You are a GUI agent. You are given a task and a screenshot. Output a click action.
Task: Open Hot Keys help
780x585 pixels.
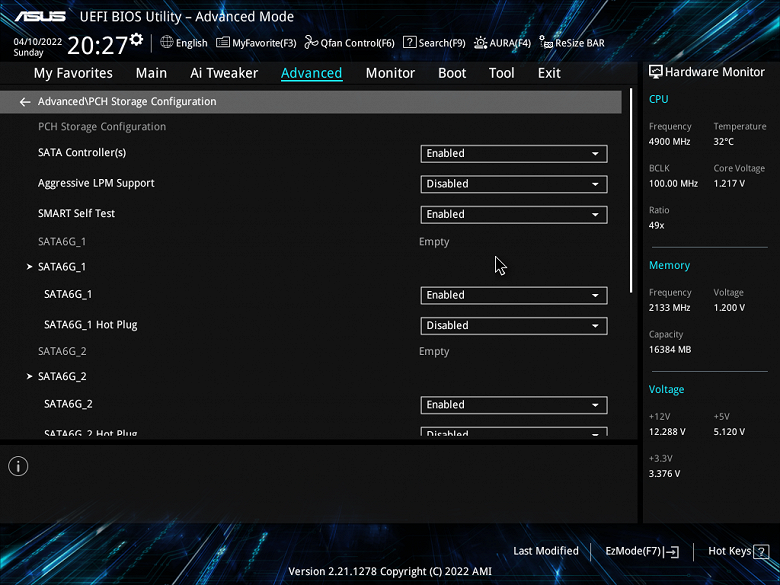pyautogui.click(x=738, y=551)
